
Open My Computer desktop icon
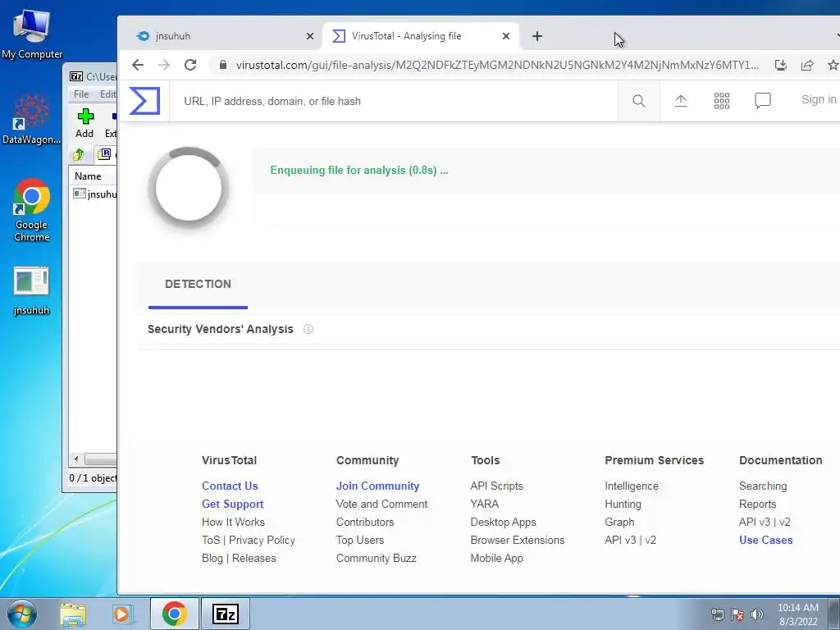tap(32, 34)
